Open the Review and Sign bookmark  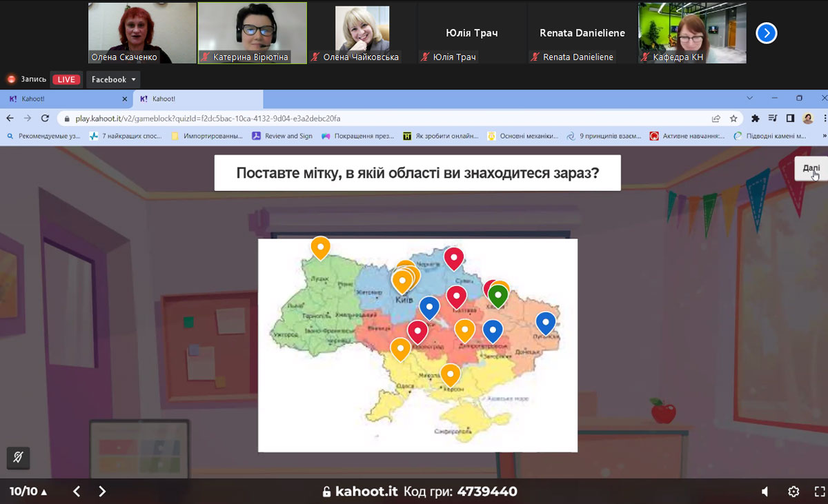[282, 136]
